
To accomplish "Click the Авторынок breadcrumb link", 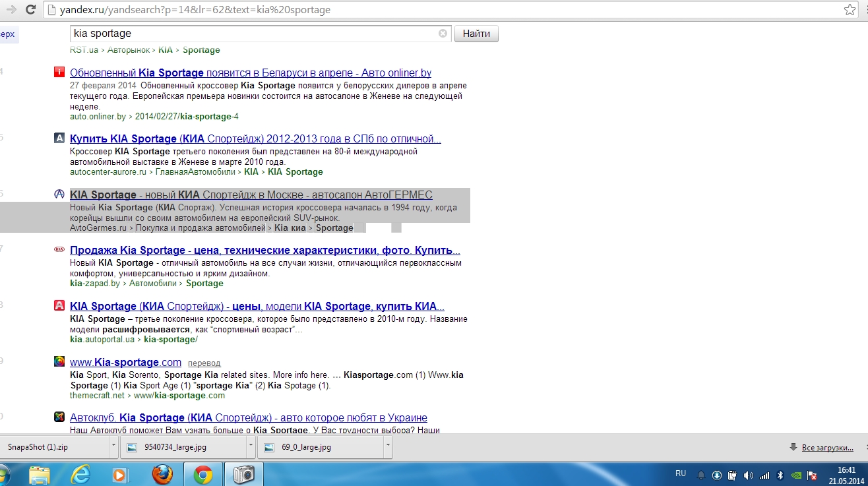I will click(127, 50).
